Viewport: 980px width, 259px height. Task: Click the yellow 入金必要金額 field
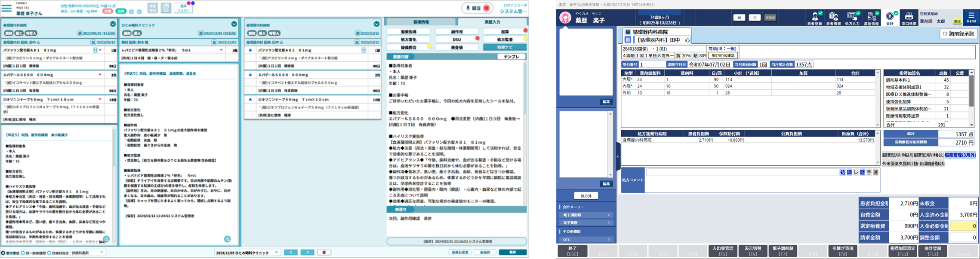pos(963,226)
